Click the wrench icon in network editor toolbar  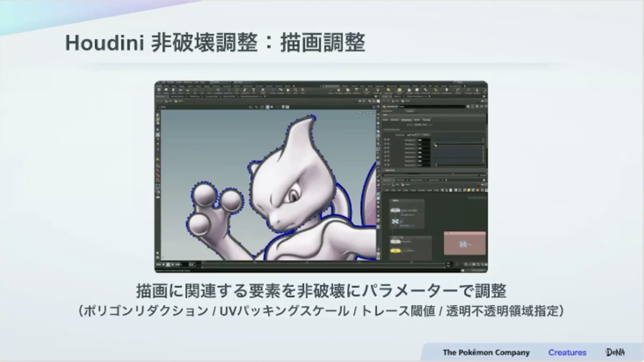pyautogui.click(x=442, y=190)
